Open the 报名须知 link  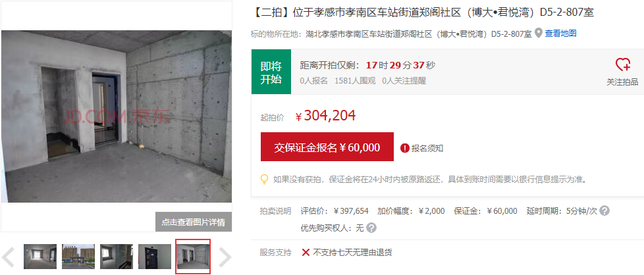(427, 148)
